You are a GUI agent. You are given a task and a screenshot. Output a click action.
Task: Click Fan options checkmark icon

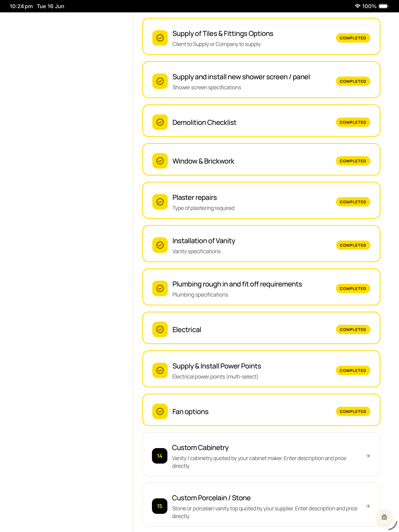[160, 412]
